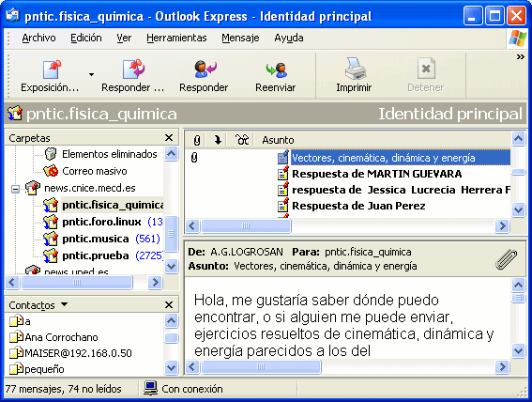Click the Outlook Express title bar icon

coord(12,15)
